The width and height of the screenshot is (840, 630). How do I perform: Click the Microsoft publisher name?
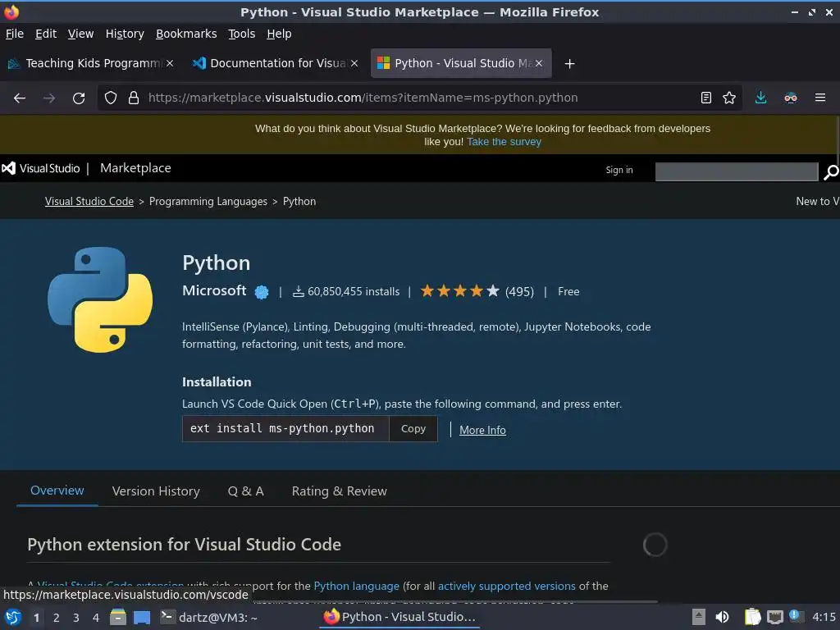coord(214,290)
